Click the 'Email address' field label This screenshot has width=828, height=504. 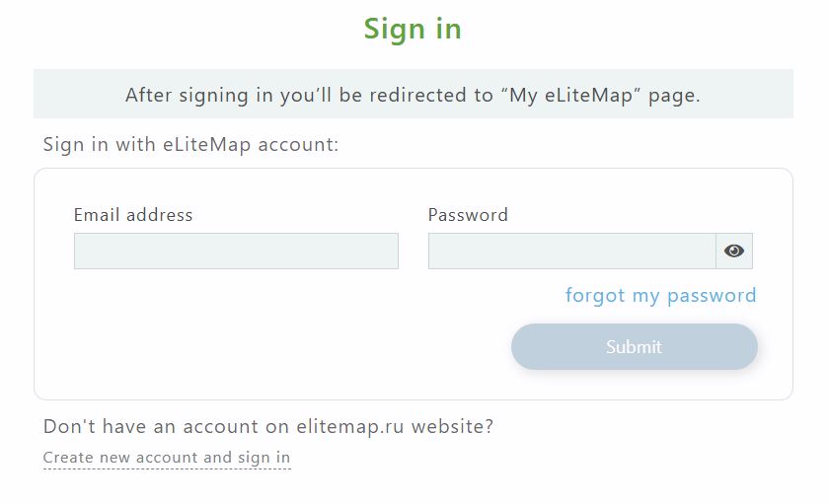133,215
